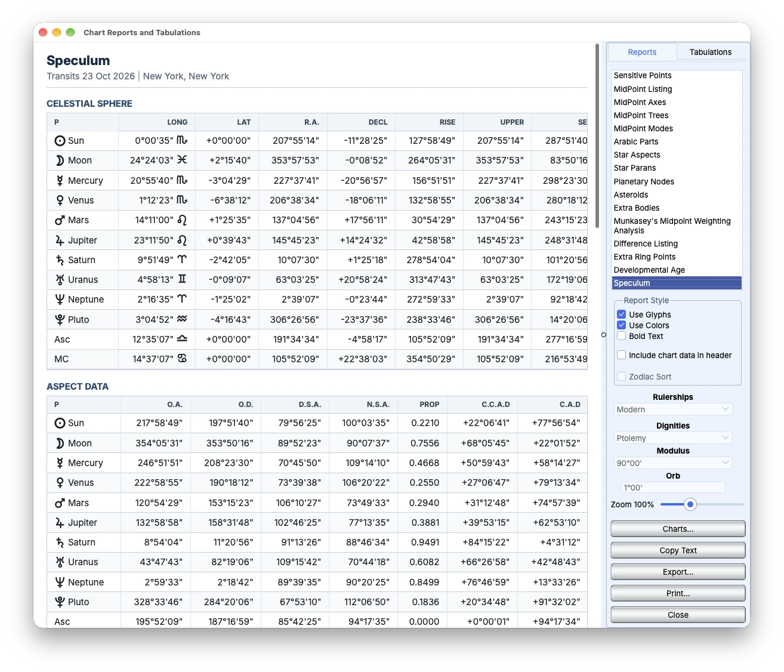Click the Saturn glyph in Celestial Sphere table
This screenshot has height=672, width=784.
[60, 260]
